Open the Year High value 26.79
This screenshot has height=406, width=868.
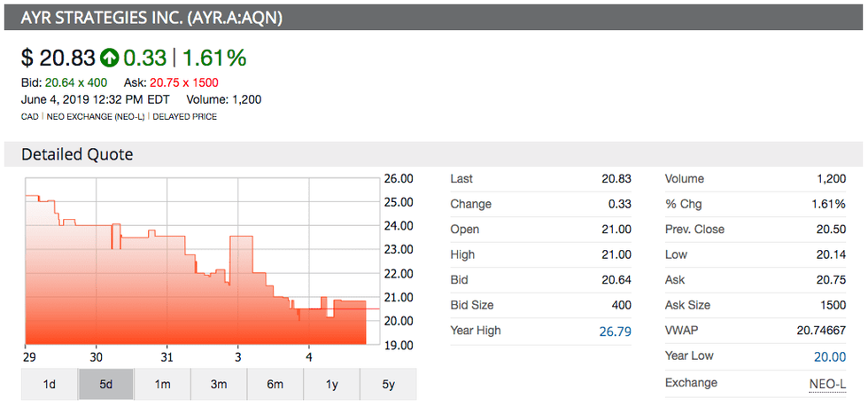click(x=614, y=331)
